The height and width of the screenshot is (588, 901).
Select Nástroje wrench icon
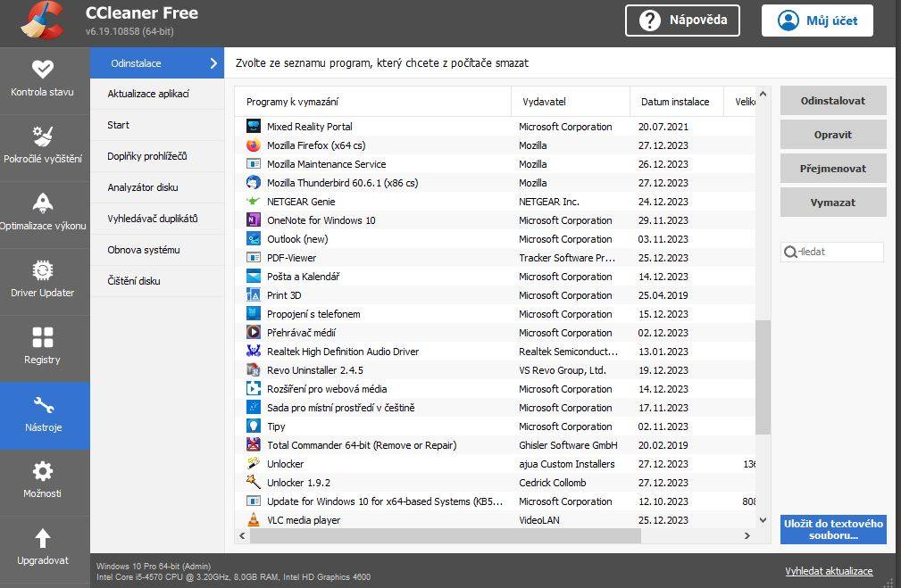pos(44,405)
